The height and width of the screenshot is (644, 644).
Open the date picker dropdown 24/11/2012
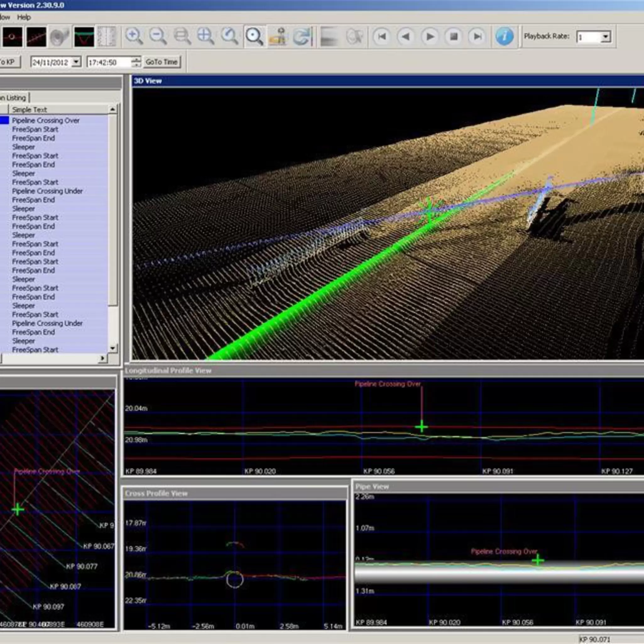coord(76,62)
